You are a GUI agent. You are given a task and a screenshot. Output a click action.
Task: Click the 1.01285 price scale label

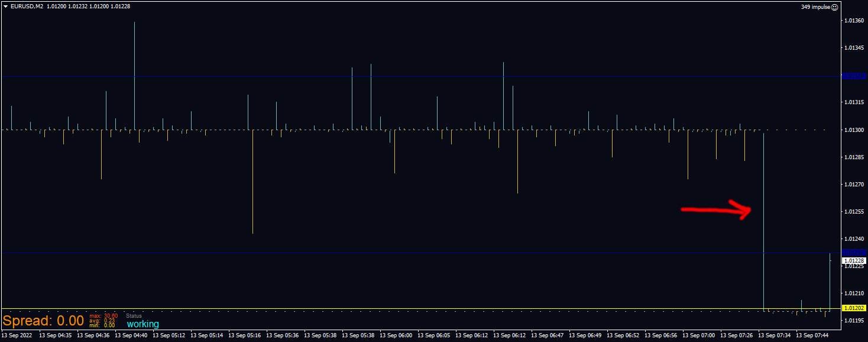pyautogui.click(x=854, y=157)
